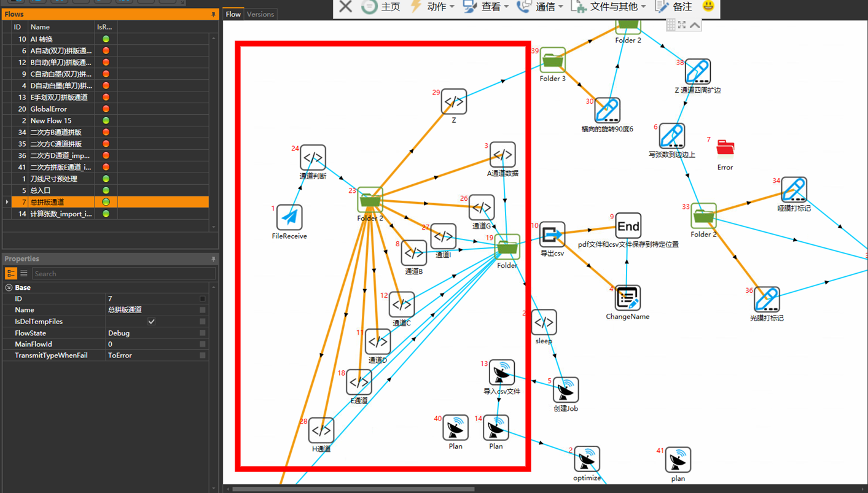The image size is (868, 493).
Task: Select the 导出csv export node
Action: [552, 235]
